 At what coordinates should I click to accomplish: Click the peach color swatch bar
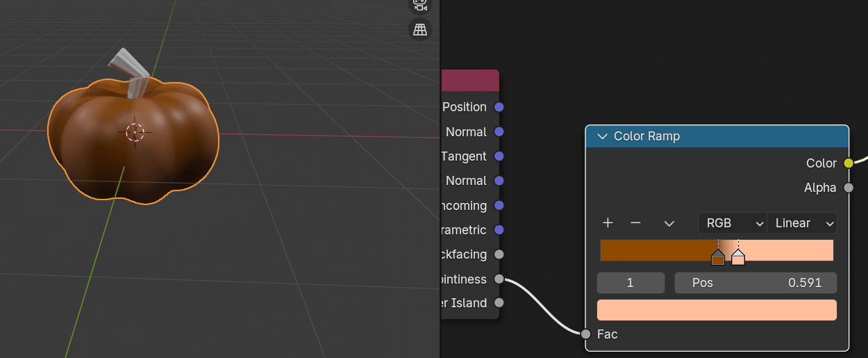[x=717, y=310]
